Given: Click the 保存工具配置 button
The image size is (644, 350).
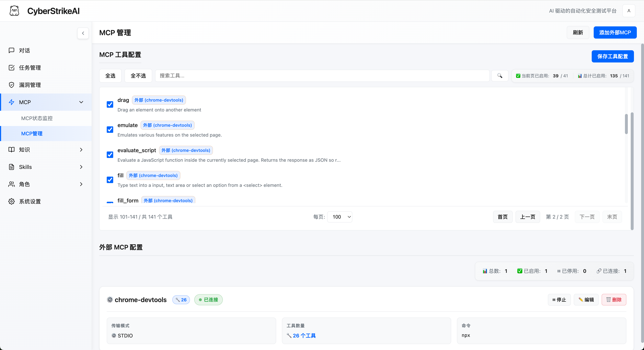Looking at the screenshot, I should point(613,56).
